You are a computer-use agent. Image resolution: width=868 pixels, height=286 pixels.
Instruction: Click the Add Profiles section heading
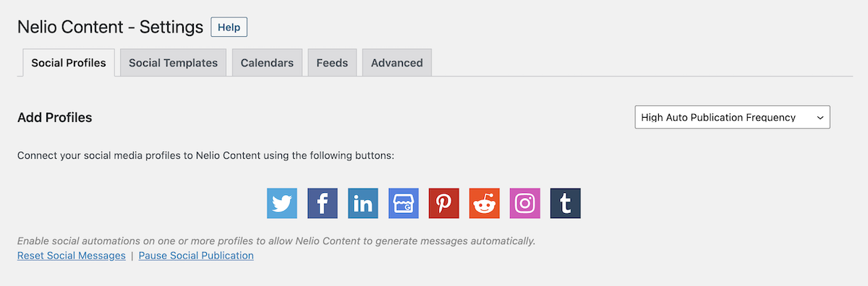pyautogui.click(x=55, y=117)
